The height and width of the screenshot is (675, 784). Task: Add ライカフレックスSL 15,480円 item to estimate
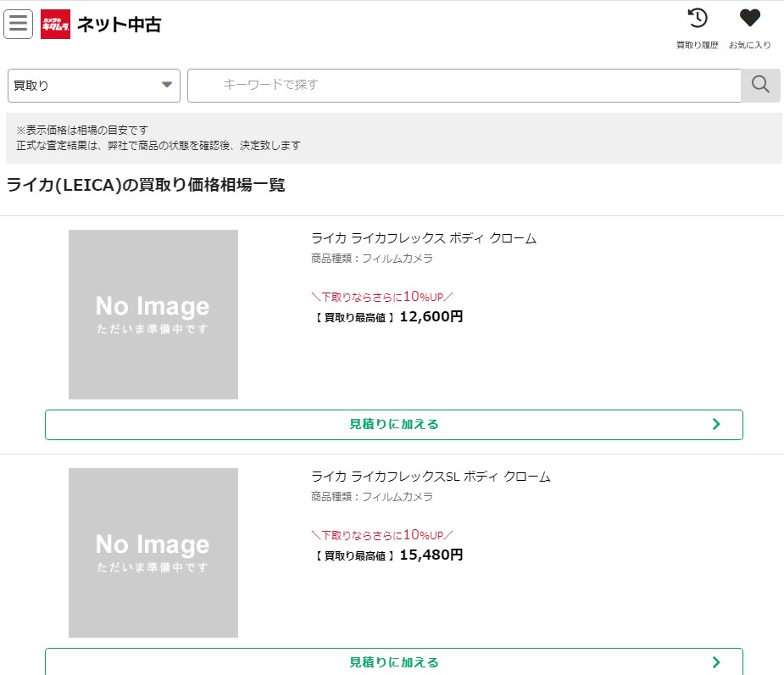(394, 661)
